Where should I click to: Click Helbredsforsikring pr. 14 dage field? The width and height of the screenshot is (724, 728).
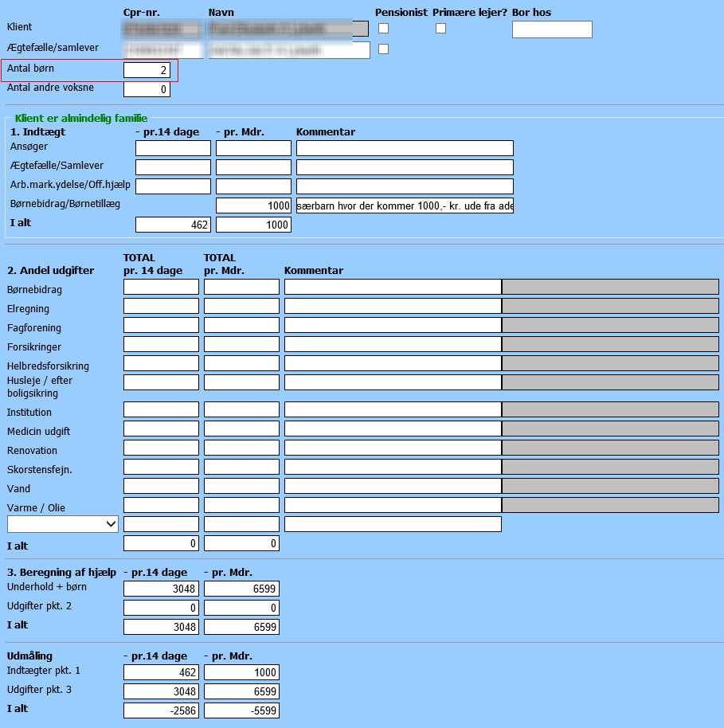(x=161, y=363)
